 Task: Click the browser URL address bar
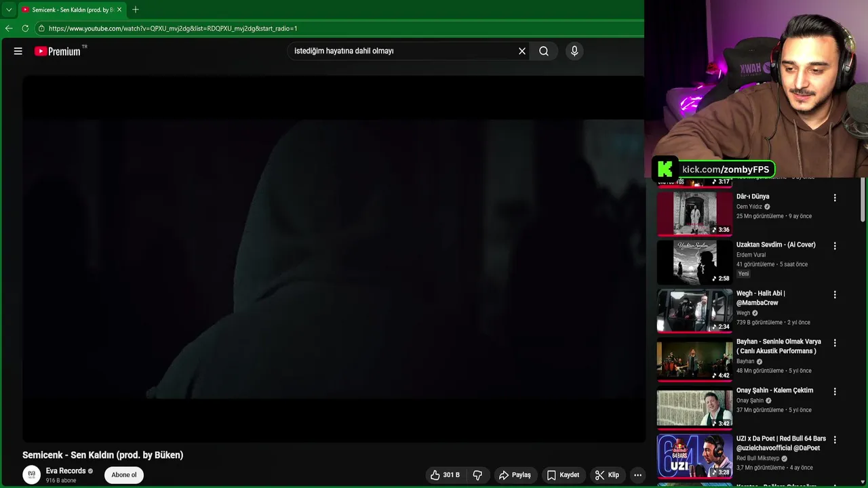click(x=339, y=28)
